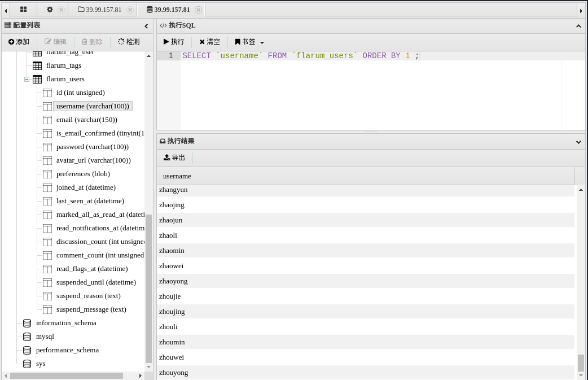The width and height of the screenshot is (588, 380).
Task: Select the zhoujie result row
Action: pos(366,296)
